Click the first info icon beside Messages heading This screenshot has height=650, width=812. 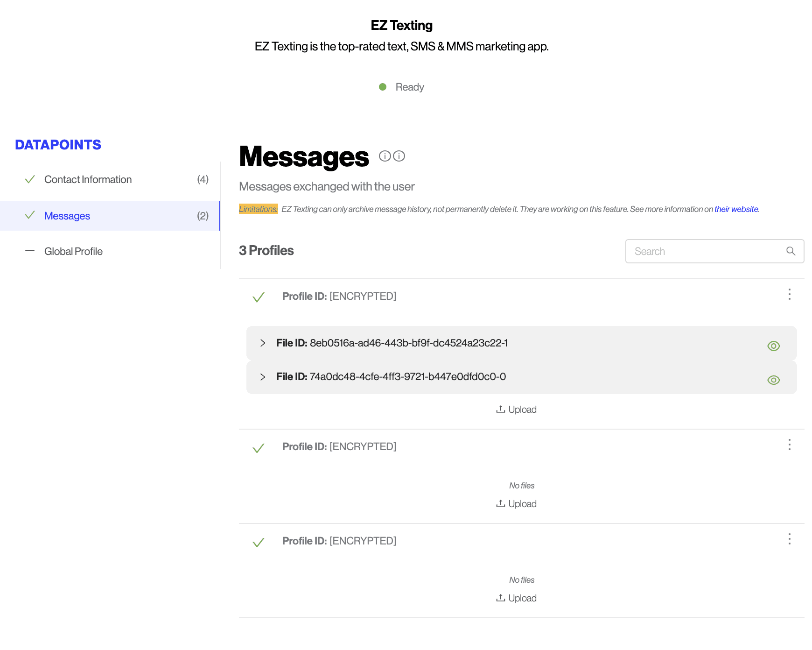385,156
